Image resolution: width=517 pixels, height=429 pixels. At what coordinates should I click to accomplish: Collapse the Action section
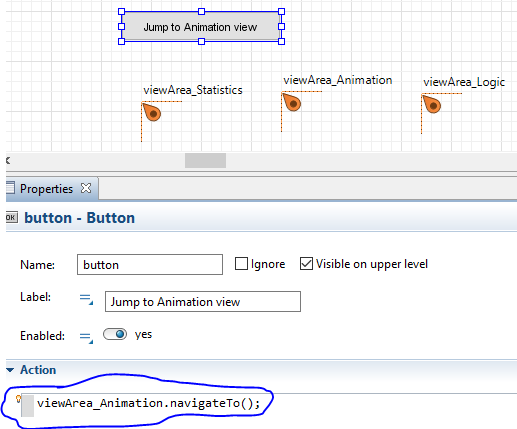coord(10,370)
